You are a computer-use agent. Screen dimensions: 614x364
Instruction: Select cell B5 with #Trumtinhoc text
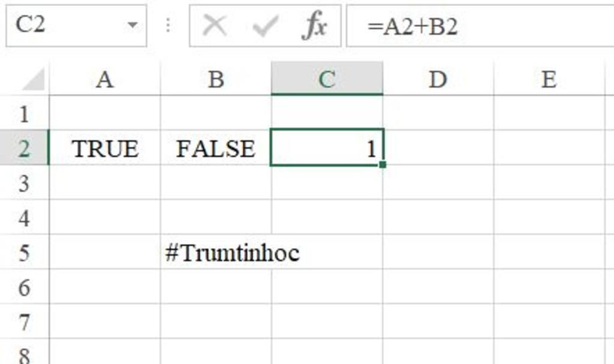[x=216, y=252]
